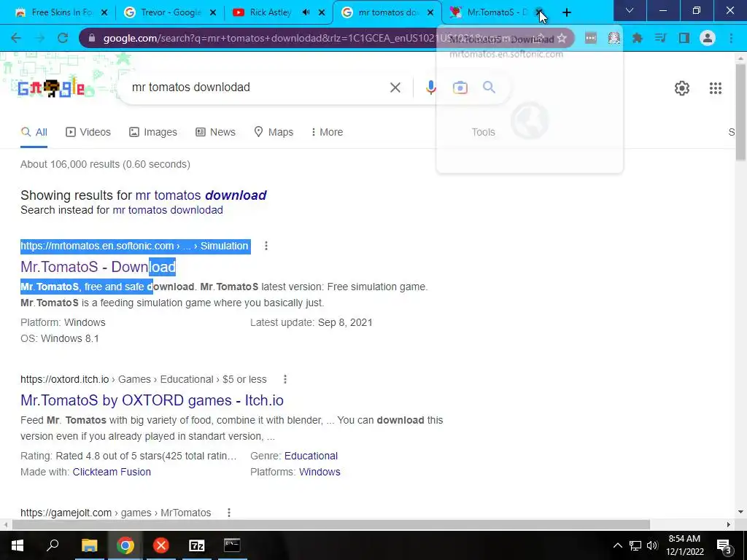The height and width of the screenshot is (560, 747).
Task: Open the Educational genre link
Action: click(x=311, y=456)
